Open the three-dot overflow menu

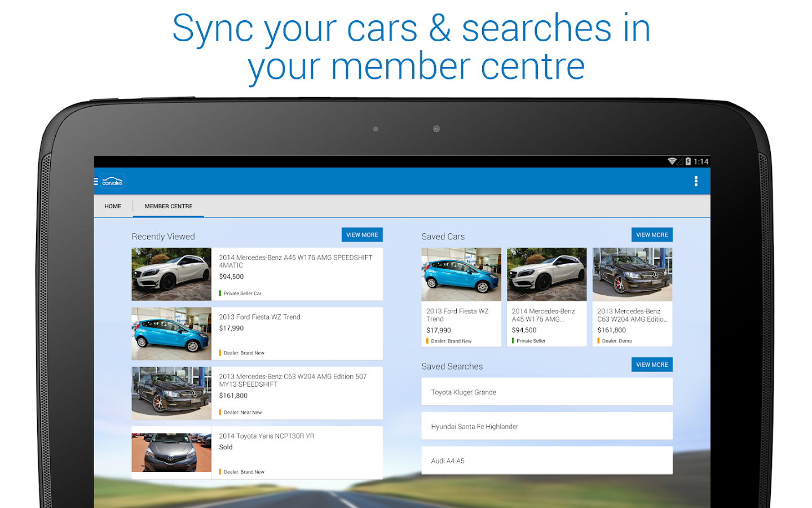coord(696,181)
